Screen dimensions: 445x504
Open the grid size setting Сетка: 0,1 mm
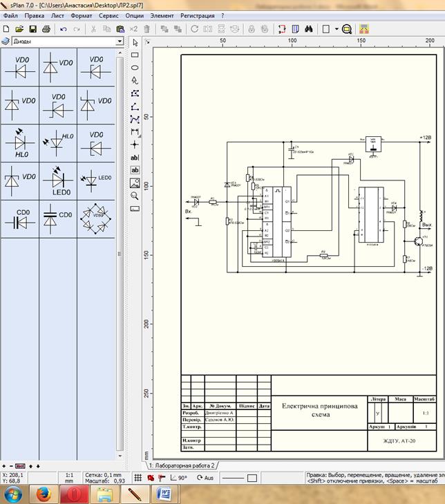click(x=103, y=475)
